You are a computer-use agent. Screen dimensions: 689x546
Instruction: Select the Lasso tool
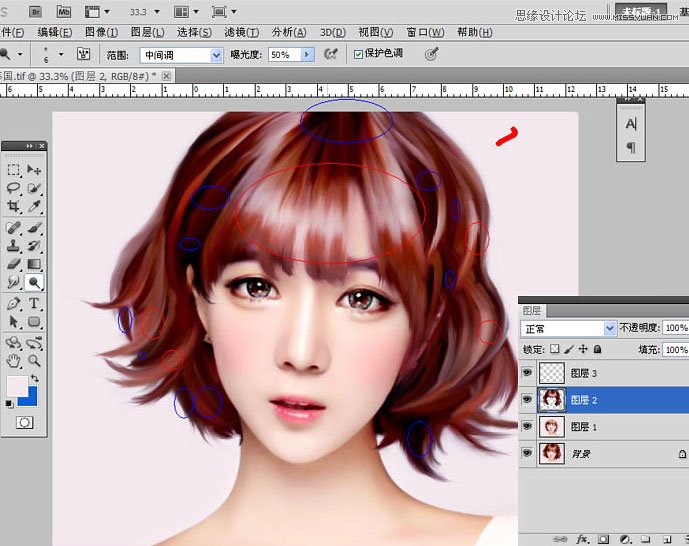tap(14, 188)
